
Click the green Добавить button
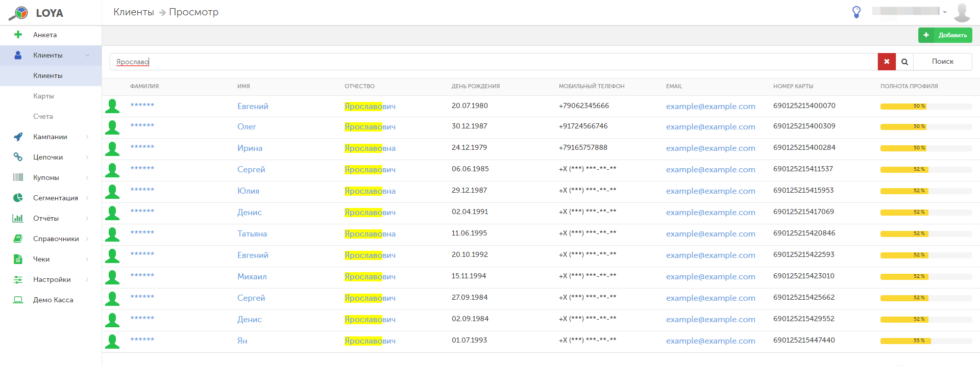pos(945,35)
